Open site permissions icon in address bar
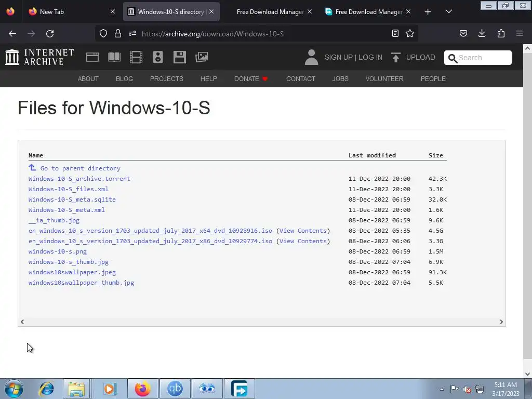The height and width of the screenshot is (399, 532). click(x=132, y=33)
